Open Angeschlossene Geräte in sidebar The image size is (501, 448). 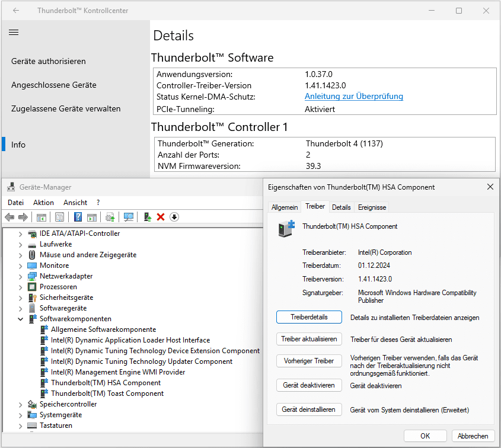(54, 85)
